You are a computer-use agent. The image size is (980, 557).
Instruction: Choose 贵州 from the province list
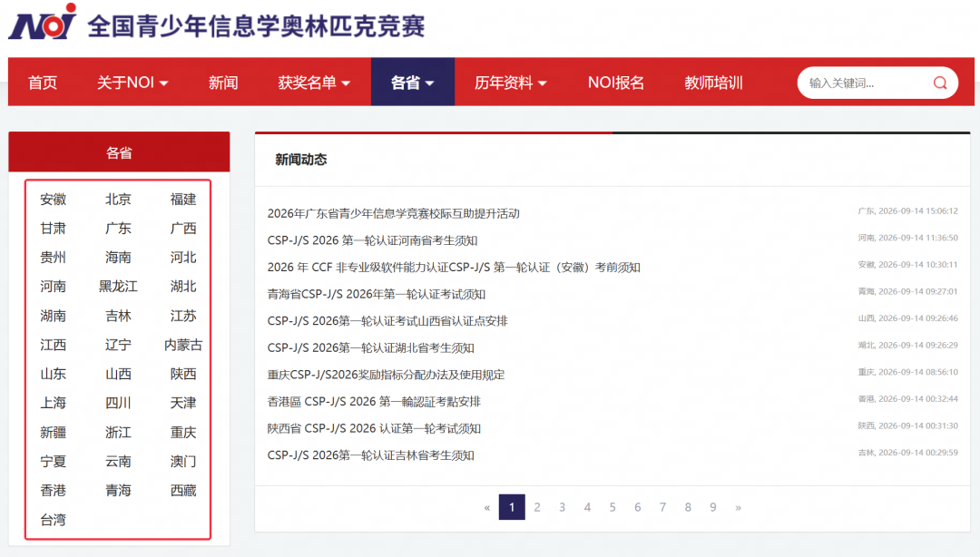tap(54, 258)
